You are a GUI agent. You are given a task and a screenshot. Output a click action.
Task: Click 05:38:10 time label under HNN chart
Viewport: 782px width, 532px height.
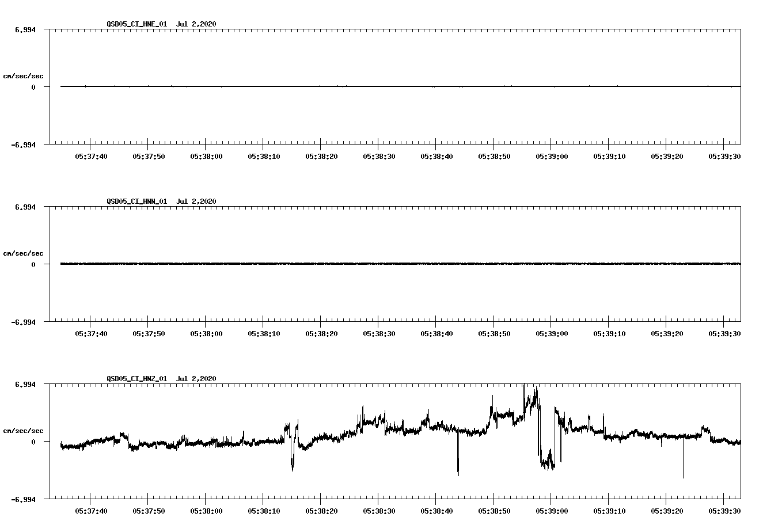point(264,334)
